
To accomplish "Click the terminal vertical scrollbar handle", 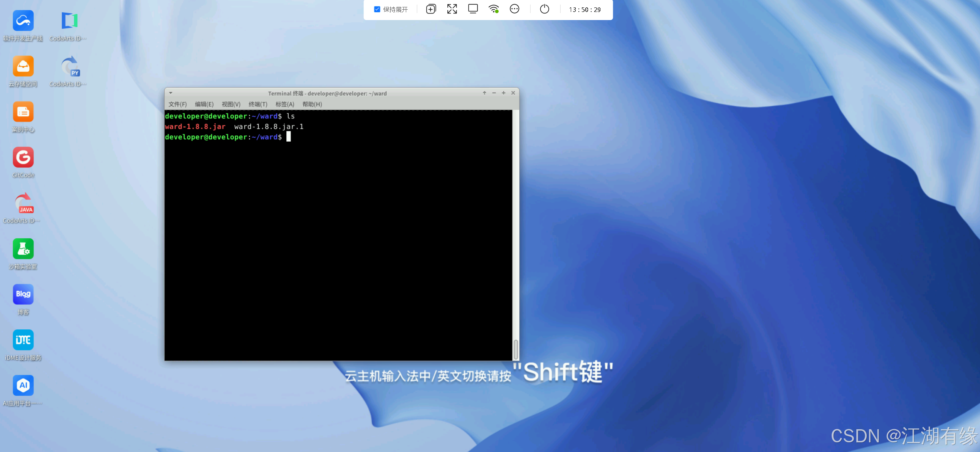I will point(516,349).
